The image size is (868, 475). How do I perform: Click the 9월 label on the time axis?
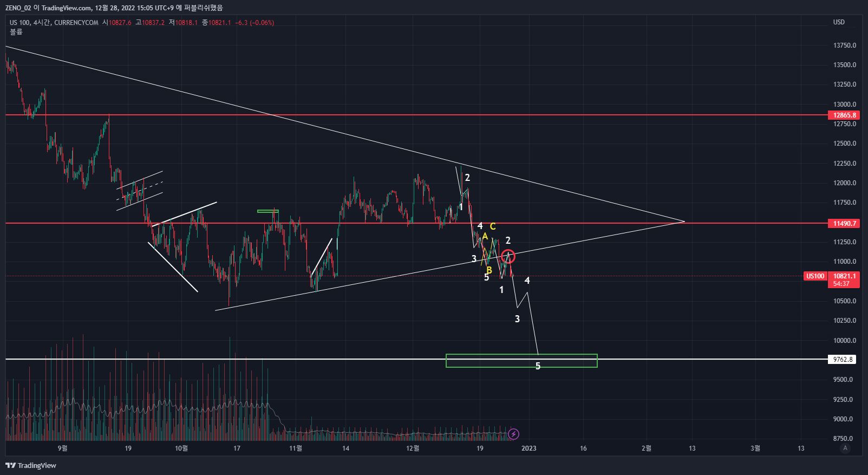tap(63, 448)
